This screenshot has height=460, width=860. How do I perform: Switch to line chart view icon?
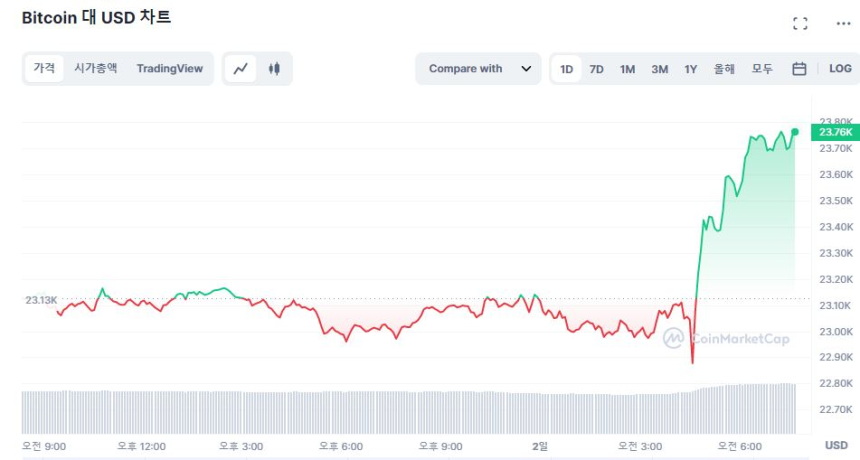[x=241, y=69]
